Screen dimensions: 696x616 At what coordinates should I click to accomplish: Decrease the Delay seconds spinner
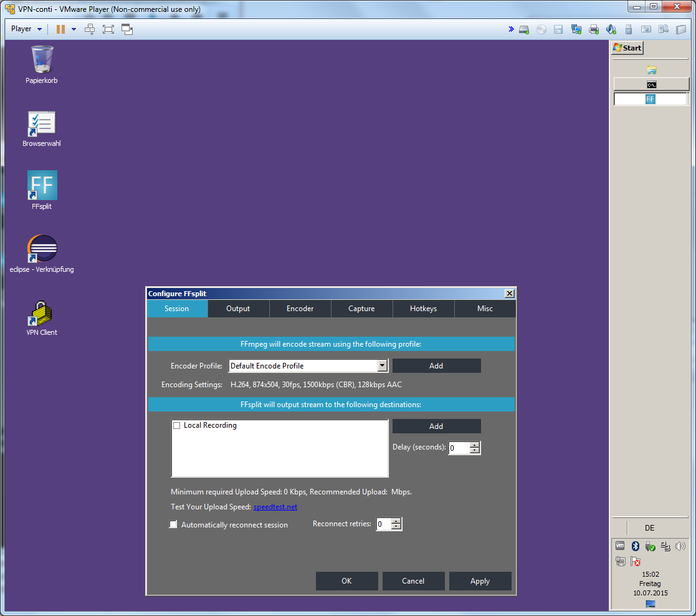[475, 451]
